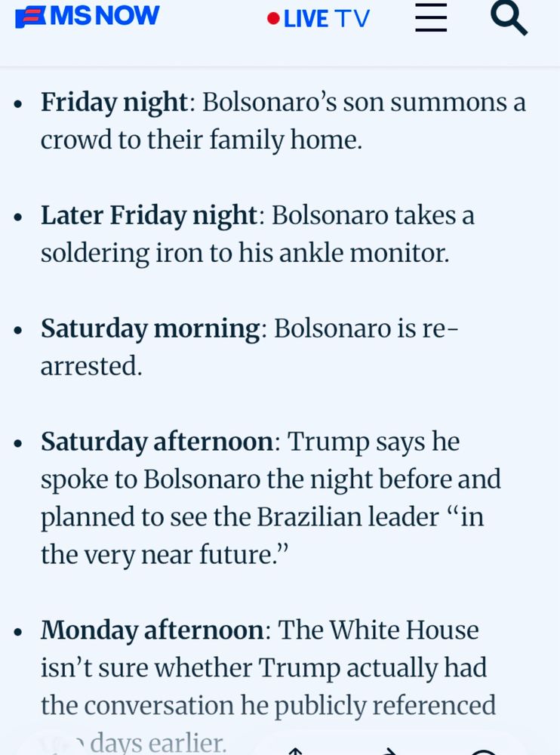
Task: Click the 'Saturday afternoon' bold label
Action: click(x=157, y=442)
